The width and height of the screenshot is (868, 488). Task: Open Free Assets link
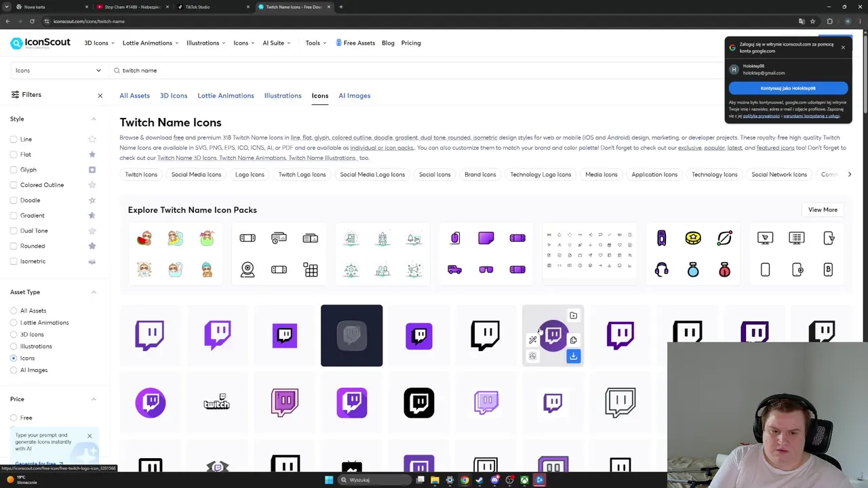coord(355,43)
